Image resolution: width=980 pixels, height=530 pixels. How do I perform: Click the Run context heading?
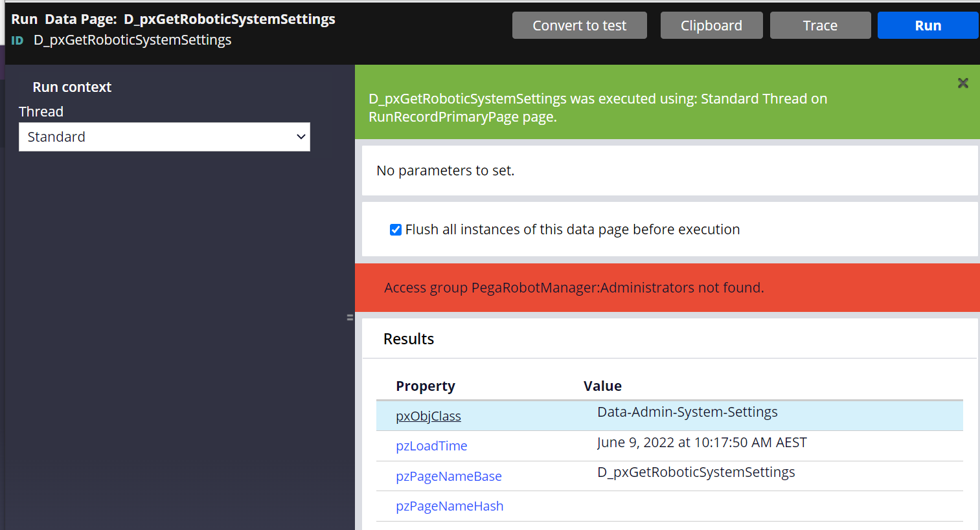[x=72, y=87]
